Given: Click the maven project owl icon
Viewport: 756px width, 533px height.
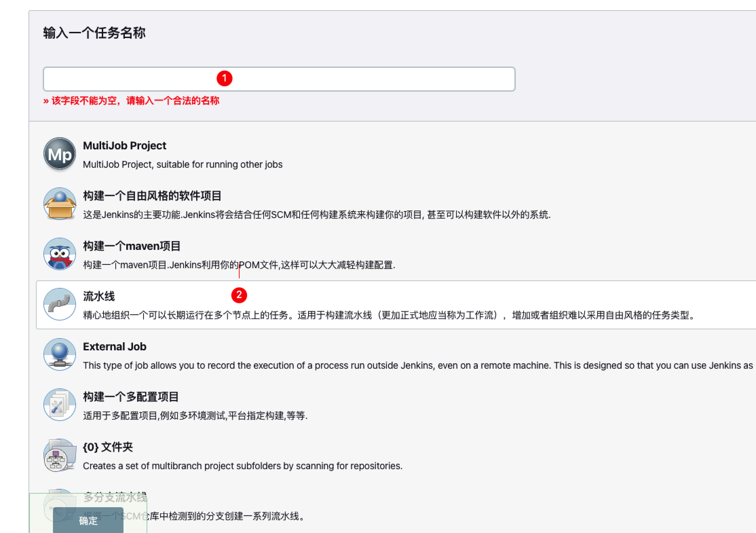Looking at the screenshot, I should (60, 254).
